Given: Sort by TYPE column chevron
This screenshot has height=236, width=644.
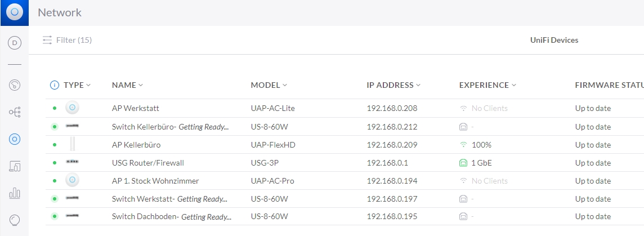Looking at the screenshot, I should (x=88, y=85).
